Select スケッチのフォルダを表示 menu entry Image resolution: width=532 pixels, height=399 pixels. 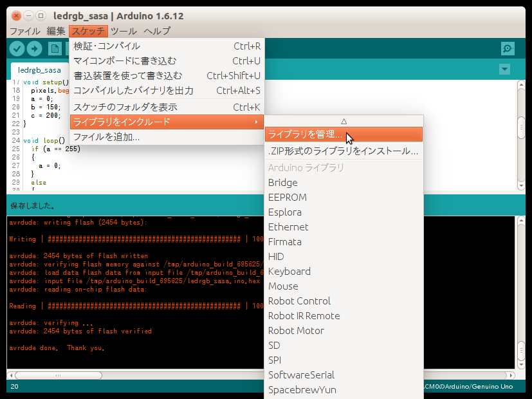(x=167, y=107)
